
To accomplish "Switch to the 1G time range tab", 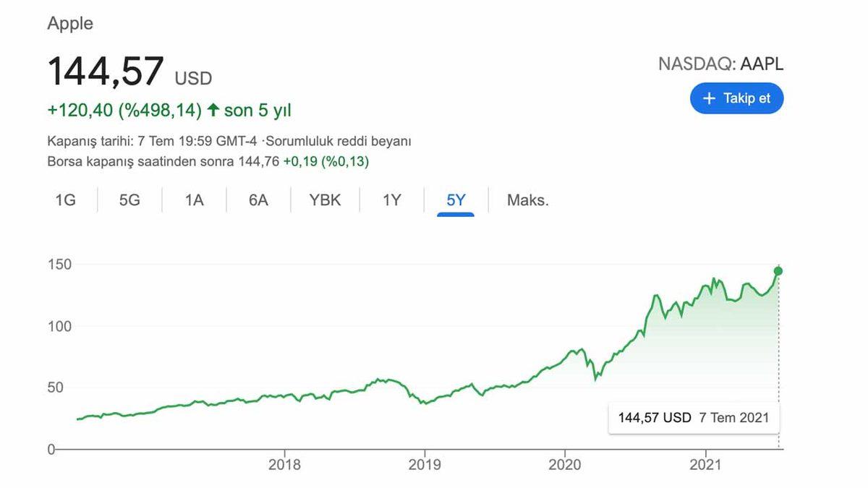I will click(64, 200).
